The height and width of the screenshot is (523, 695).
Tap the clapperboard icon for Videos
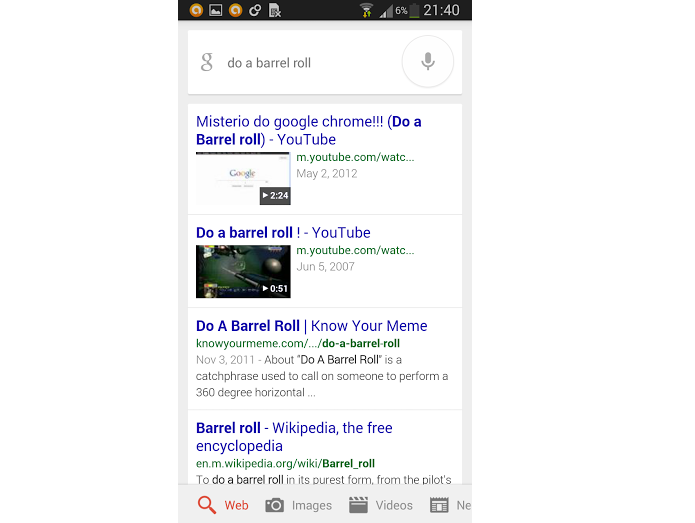point(358,505)
